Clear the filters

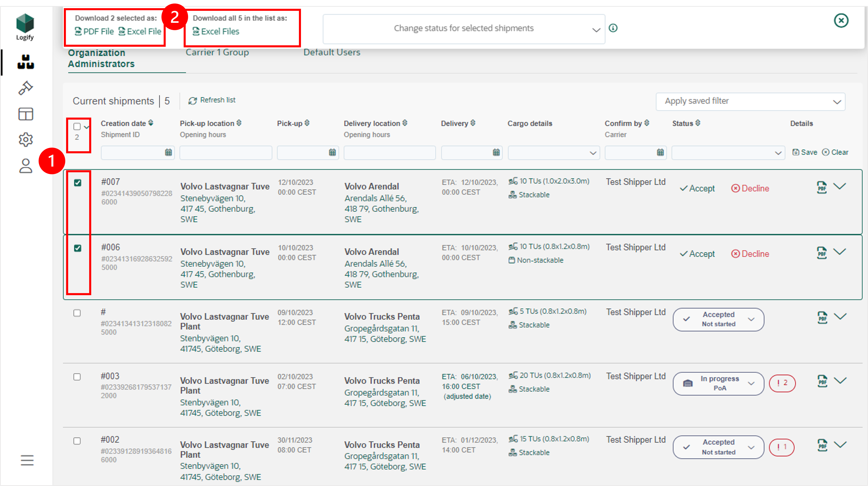click(835, 152)
